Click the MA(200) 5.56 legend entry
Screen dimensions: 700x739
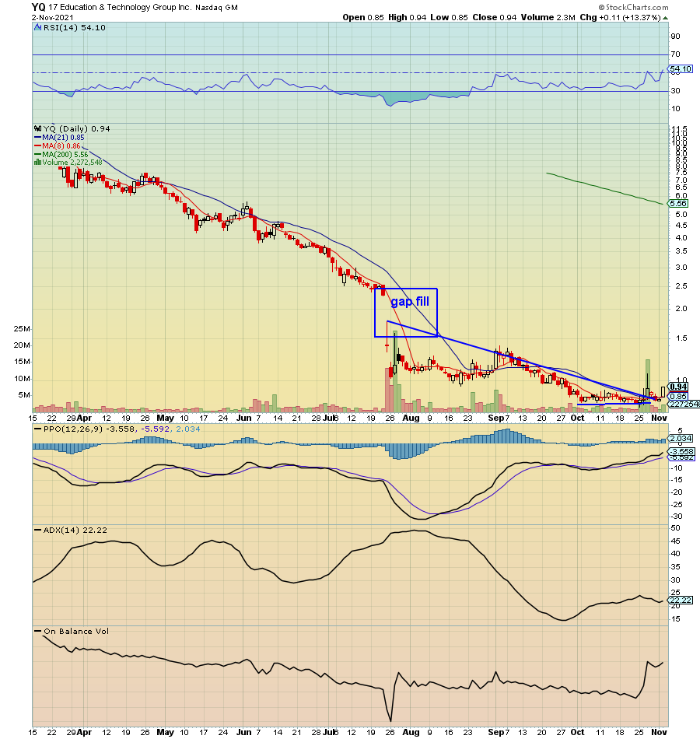61,154
